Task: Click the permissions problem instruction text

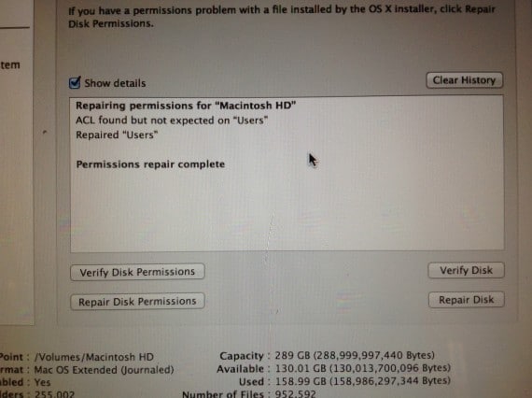Action: [282, 16]
